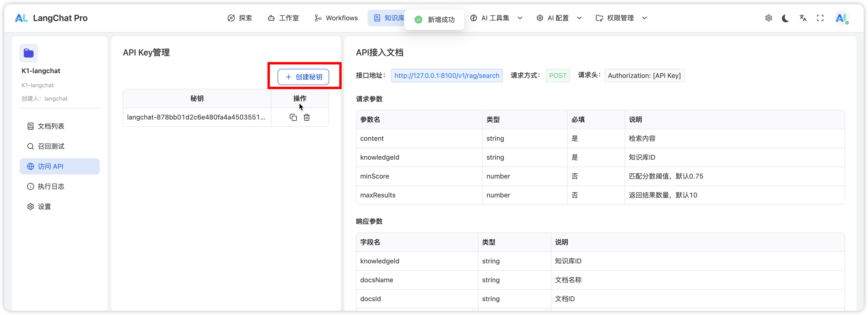
Task: Toggle dark mode moon icon
Action: pos(785,18)
